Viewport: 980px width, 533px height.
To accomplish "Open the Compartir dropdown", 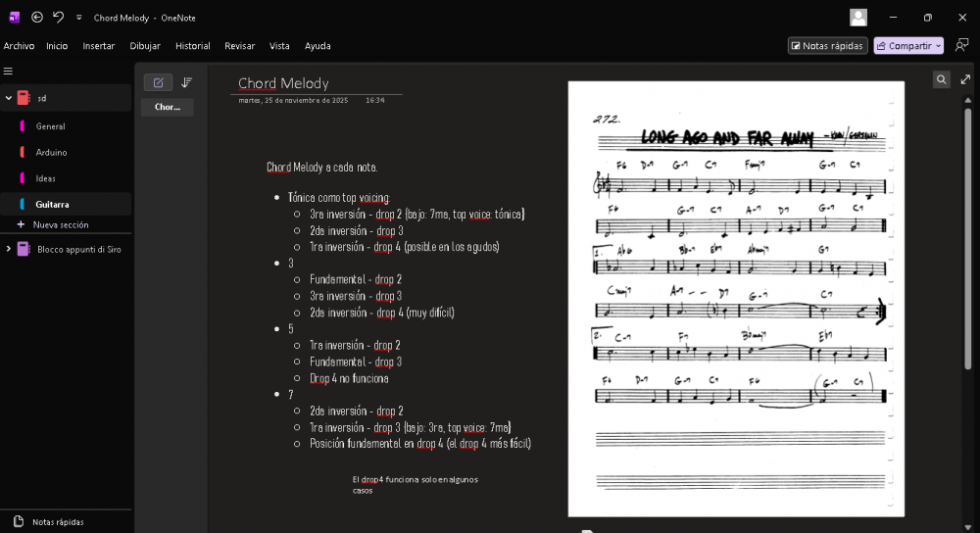I will [908, 45].
